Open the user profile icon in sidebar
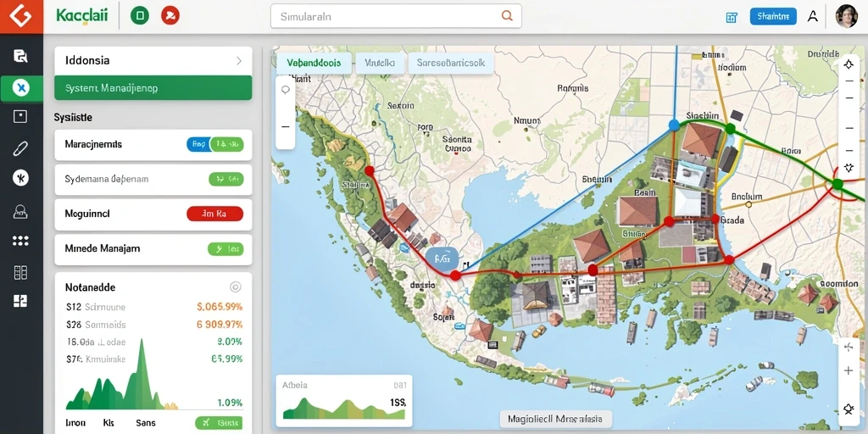The width and height of the screenshot is (868, 434). click(20, 211)
